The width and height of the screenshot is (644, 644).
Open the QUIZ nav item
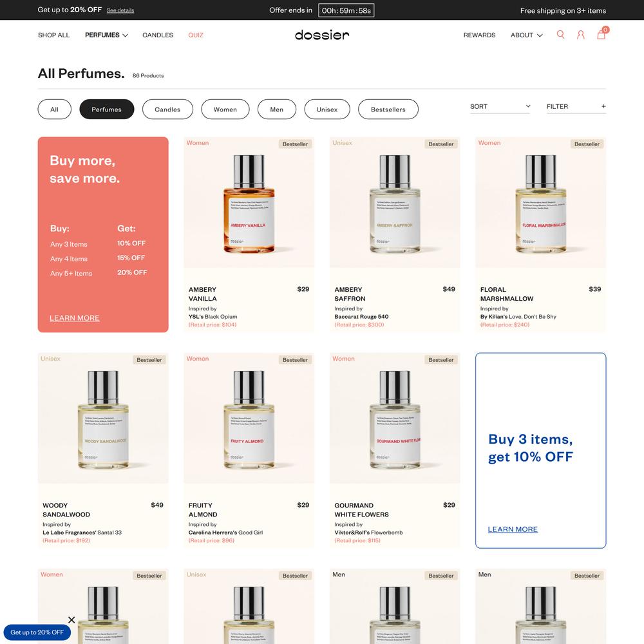coord(196,35)
